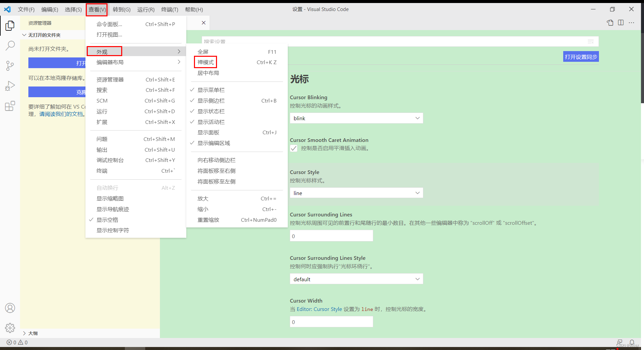Select 全屏 fullscreen entry

(237, 52)
